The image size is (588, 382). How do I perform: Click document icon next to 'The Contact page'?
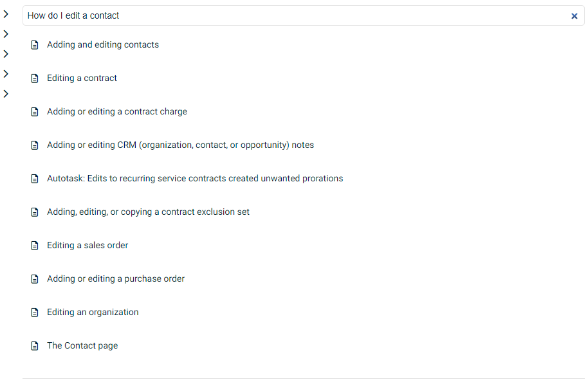coord(35,345)
